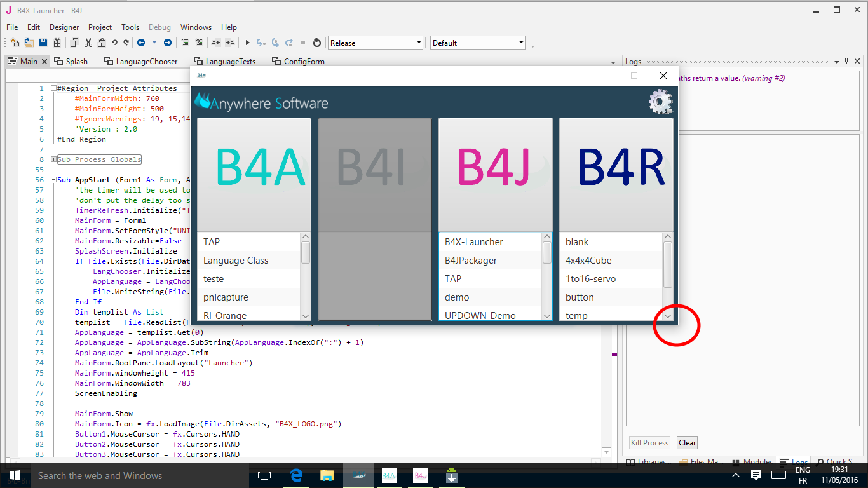Open the Action Center notification icon
The width and height of the screenshot is (868, 488).
coord(756,475)
